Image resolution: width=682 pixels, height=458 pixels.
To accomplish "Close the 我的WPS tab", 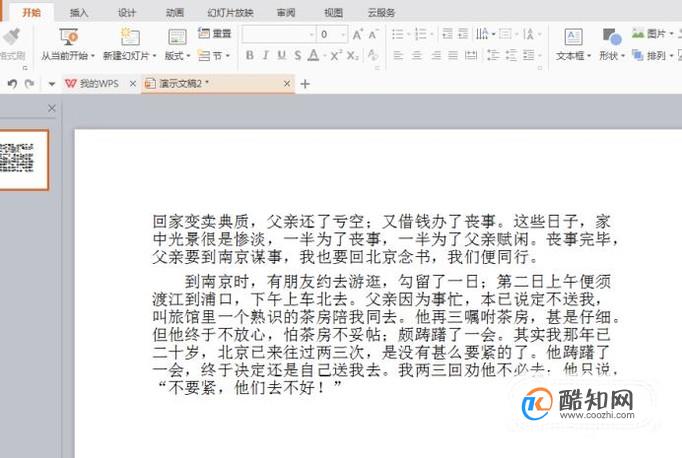I will pyautogui.click(x=133, y=84).
